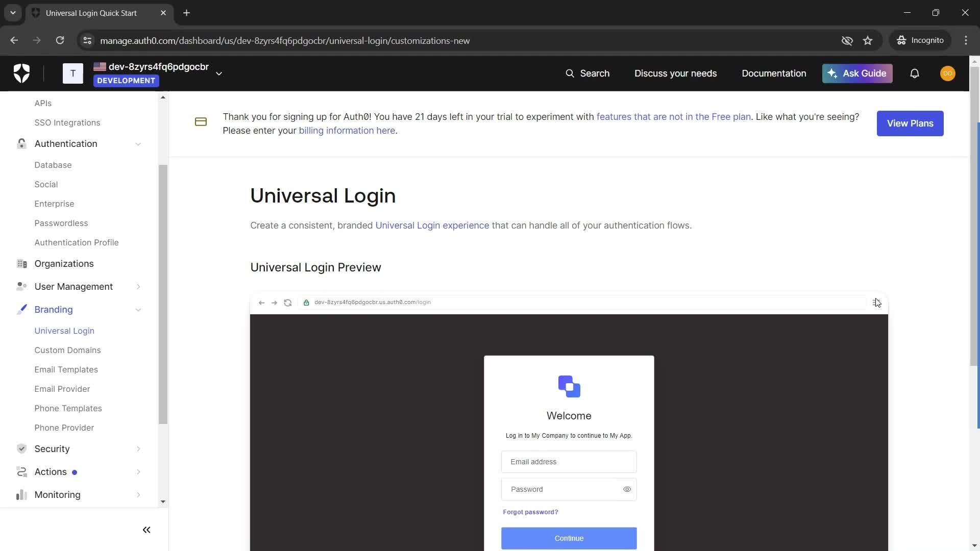The width and height of the screenshot is (980, 551).
Task: Open the tenant switcher dropdown chevron
Action: pyautogui.click(x=219, y=73)
